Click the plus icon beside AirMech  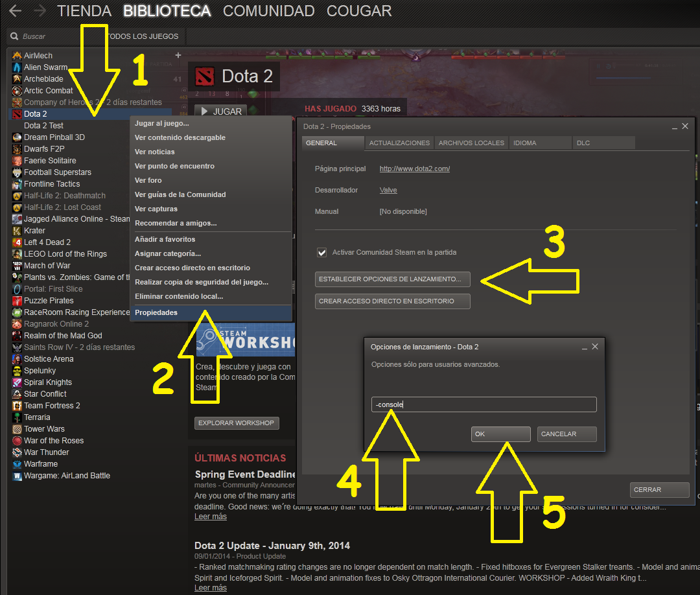pos(178,55)
